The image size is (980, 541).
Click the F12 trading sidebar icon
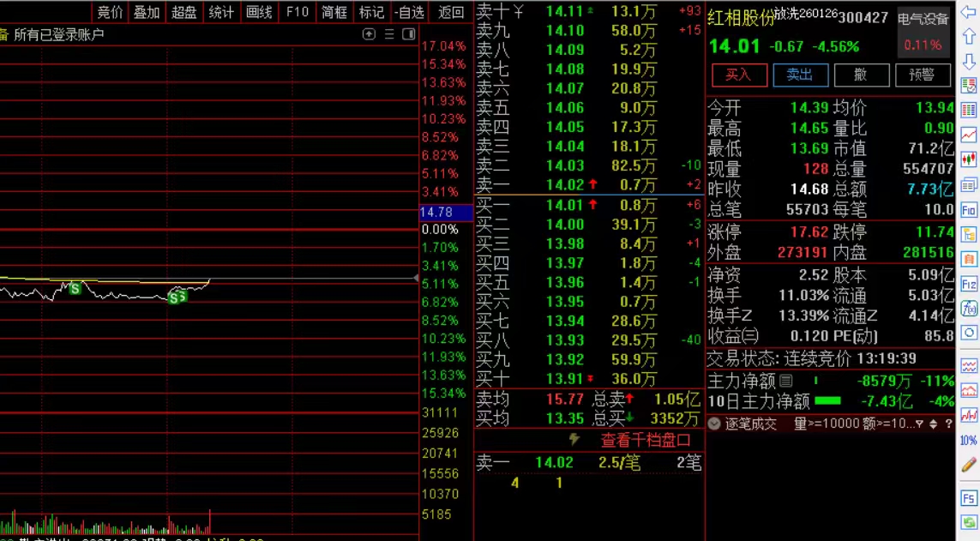click(x=969, y=285)
